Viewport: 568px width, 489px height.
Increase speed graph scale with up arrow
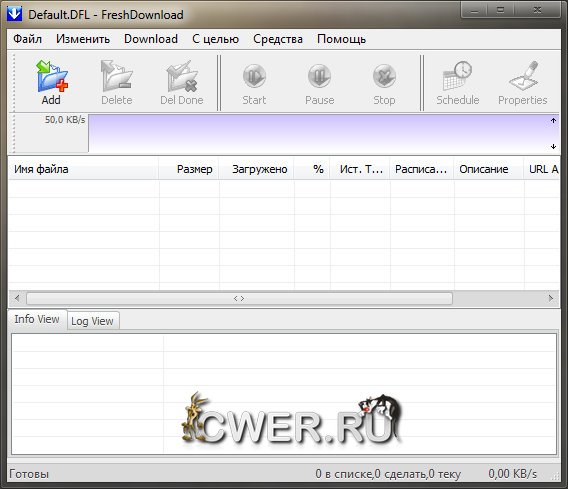553,120
